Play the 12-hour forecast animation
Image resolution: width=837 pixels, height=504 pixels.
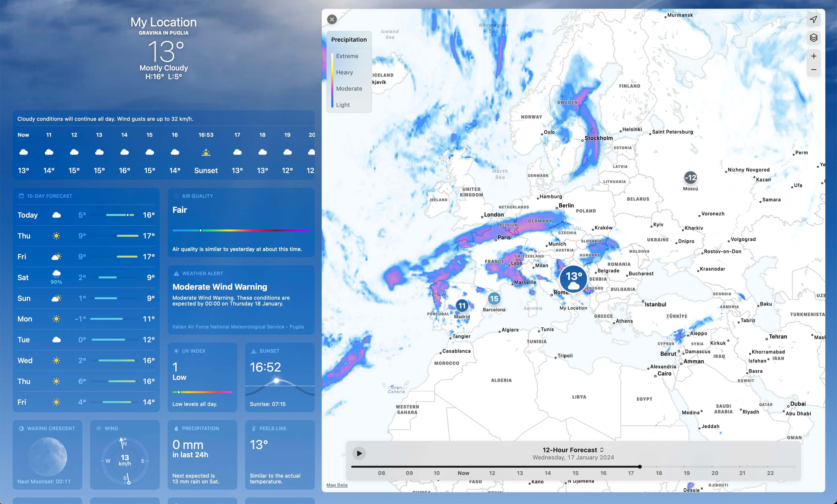click(x=359, y=453)
